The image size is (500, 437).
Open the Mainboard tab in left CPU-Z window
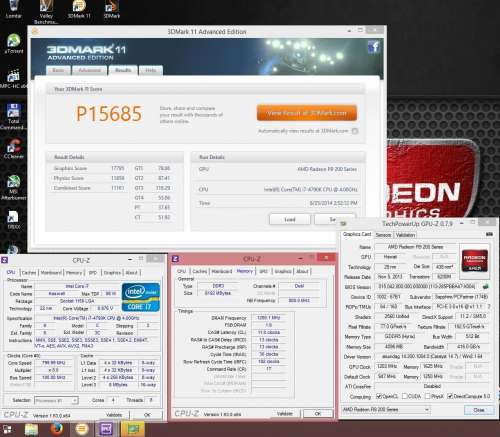pyautogui.click(x=51, y=273)
